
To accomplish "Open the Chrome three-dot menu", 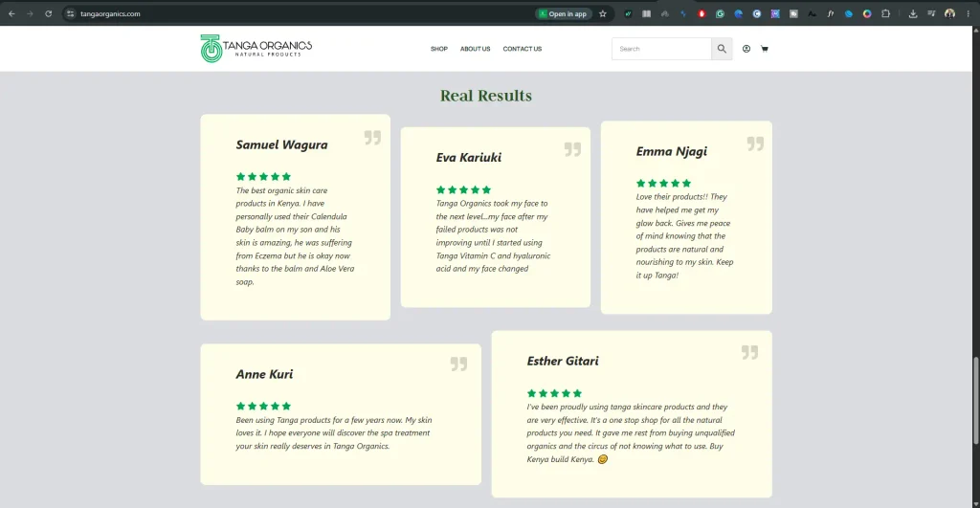I will [969, 13].
